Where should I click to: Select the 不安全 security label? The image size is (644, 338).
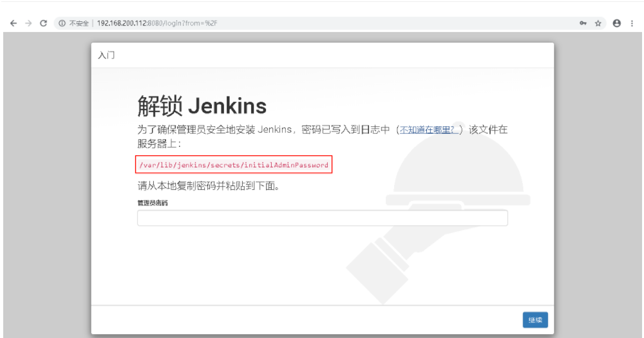(x=79, y=23)
